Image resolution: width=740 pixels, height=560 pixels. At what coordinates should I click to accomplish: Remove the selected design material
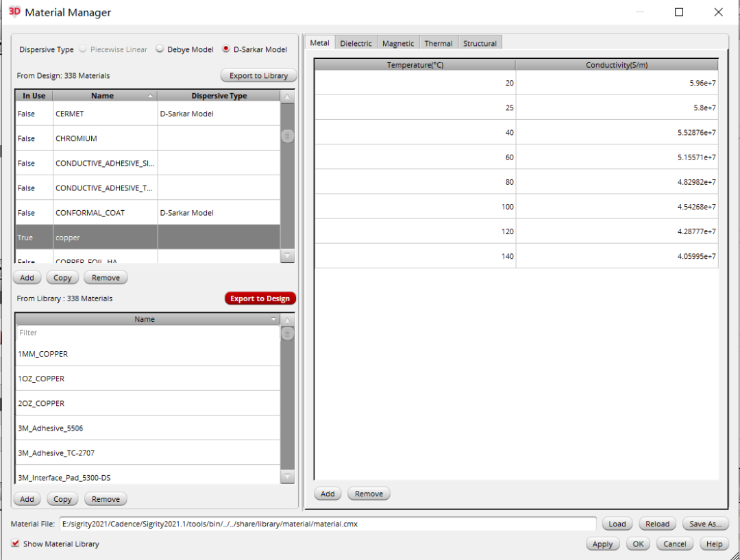[x=106, y=278]
